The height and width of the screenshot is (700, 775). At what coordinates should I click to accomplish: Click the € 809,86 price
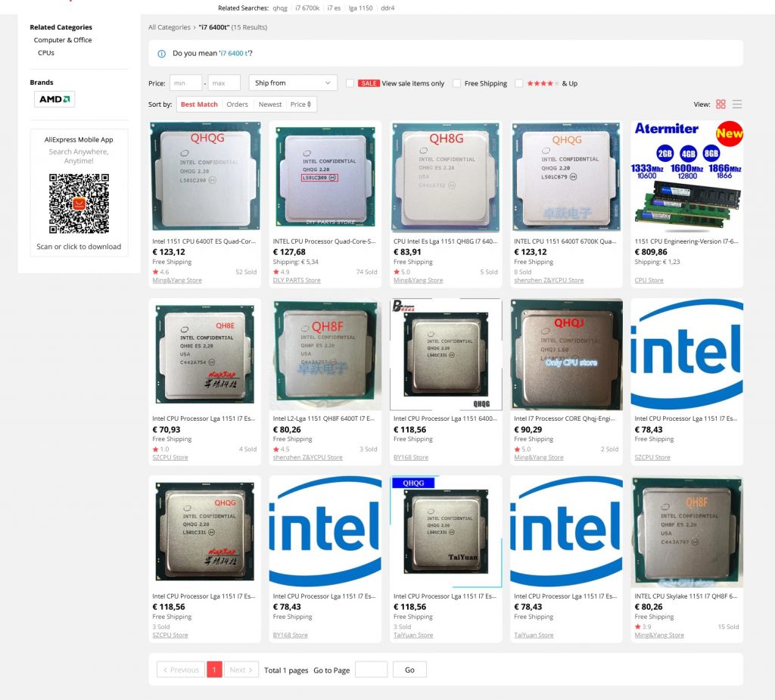(651, 252)
